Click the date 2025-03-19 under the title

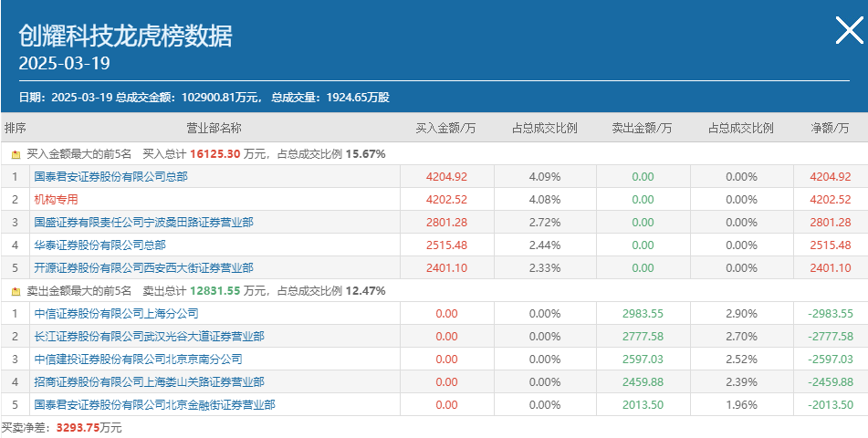pyautogui.click(x=64, y=63)
